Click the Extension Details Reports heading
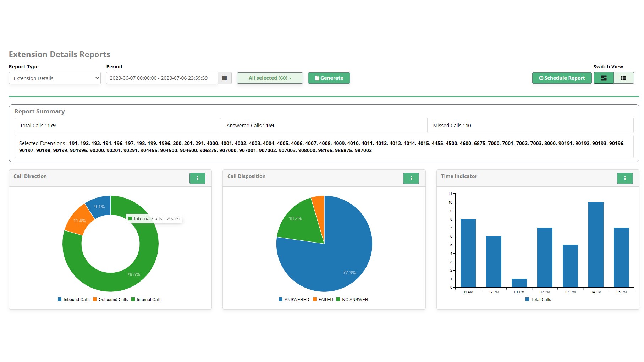This screenshot has width=644, height=362. point(60,54)
